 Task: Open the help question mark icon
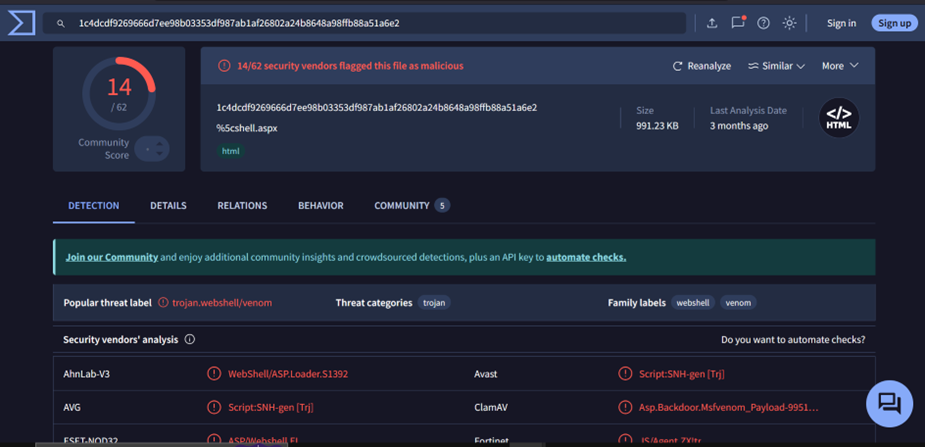763,23
